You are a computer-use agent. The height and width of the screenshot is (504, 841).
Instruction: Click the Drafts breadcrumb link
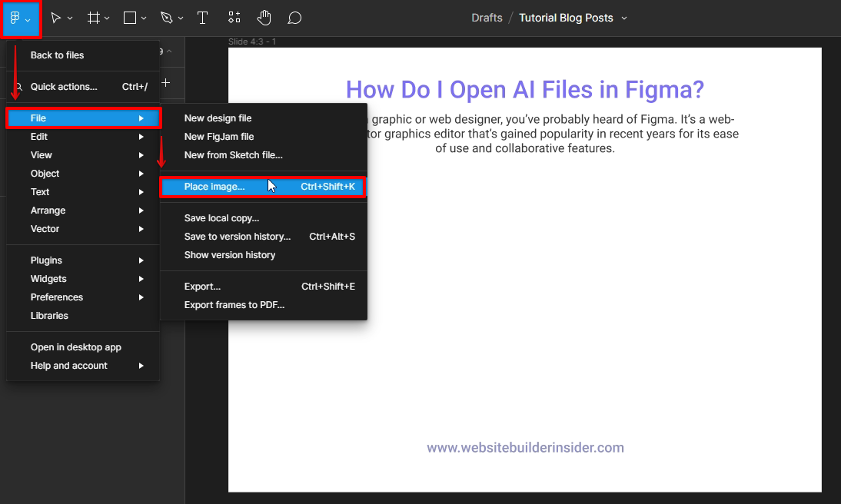point(487,18)
